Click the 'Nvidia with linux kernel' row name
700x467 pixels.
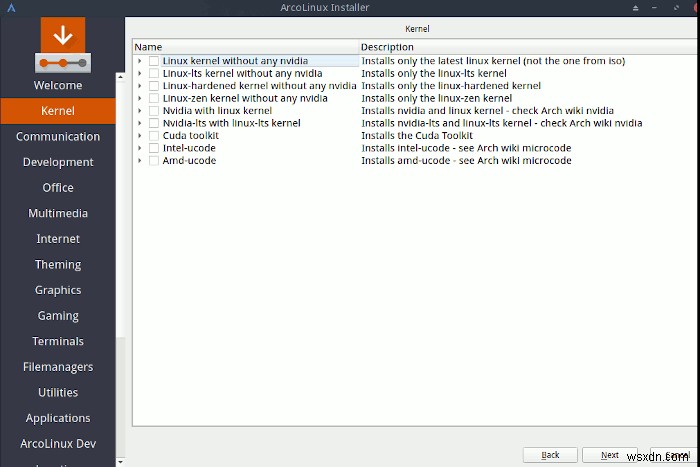coord(217,111)
